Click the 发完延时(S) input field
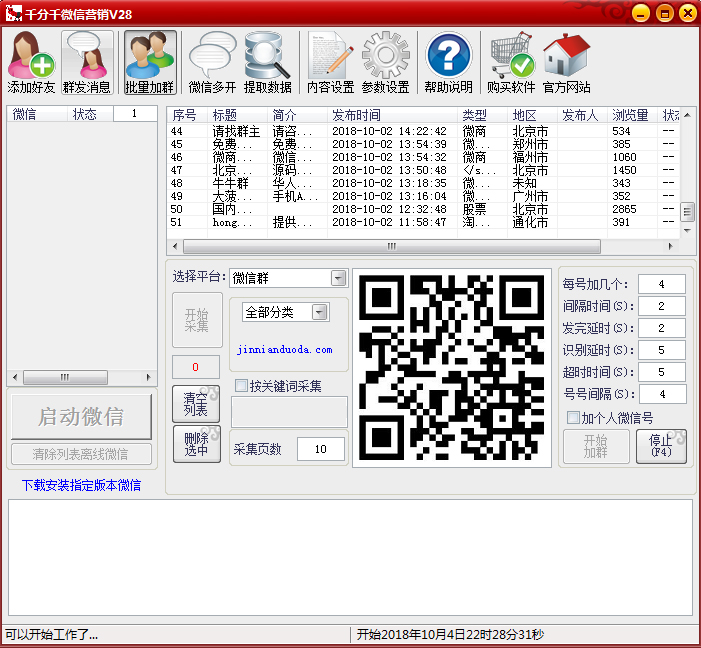Image resolution: width=701 pixels, height=648 pixels. 662,328
